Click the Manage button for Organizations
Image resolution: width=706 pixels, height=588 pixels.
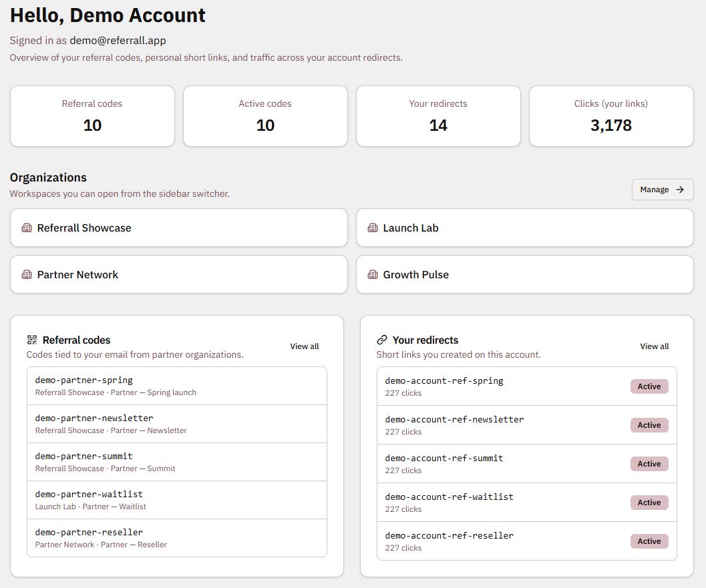(662, 190)
